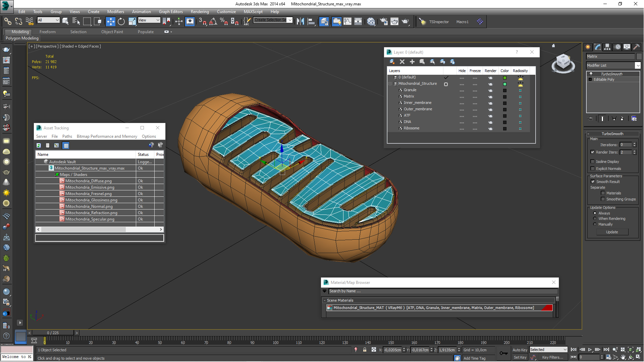Select the Manually update option
Screen dimensions: 644x362
tap(595, 224)
